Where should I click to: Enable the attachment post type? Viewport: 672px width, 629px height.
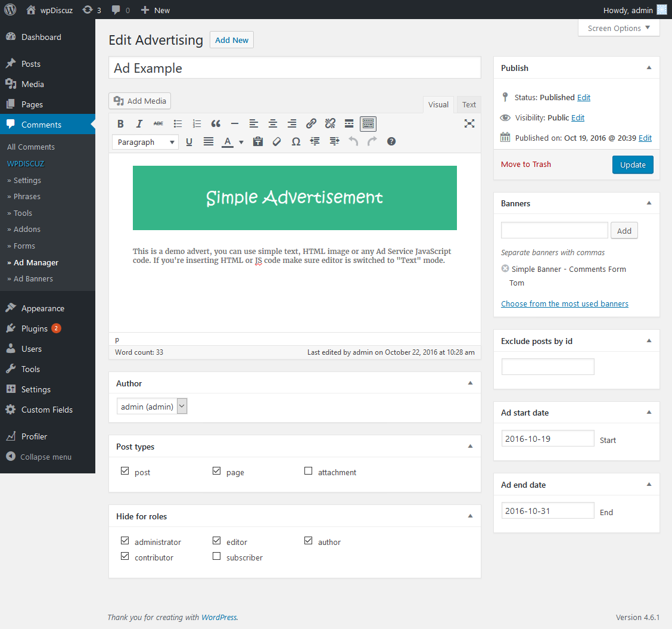[x=308, y=470]
